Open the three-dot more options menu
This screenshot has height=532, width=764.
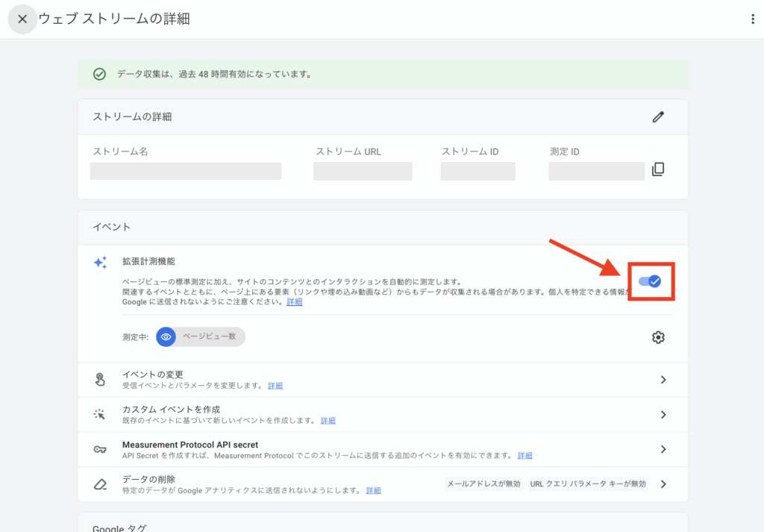(x=753, y=19)
